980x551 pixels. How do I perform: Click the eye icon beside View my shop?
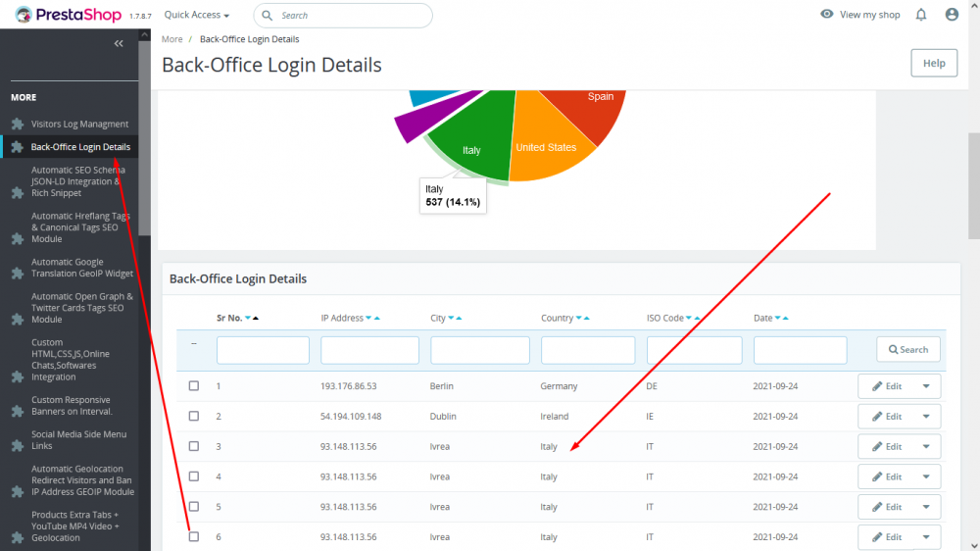827,14
